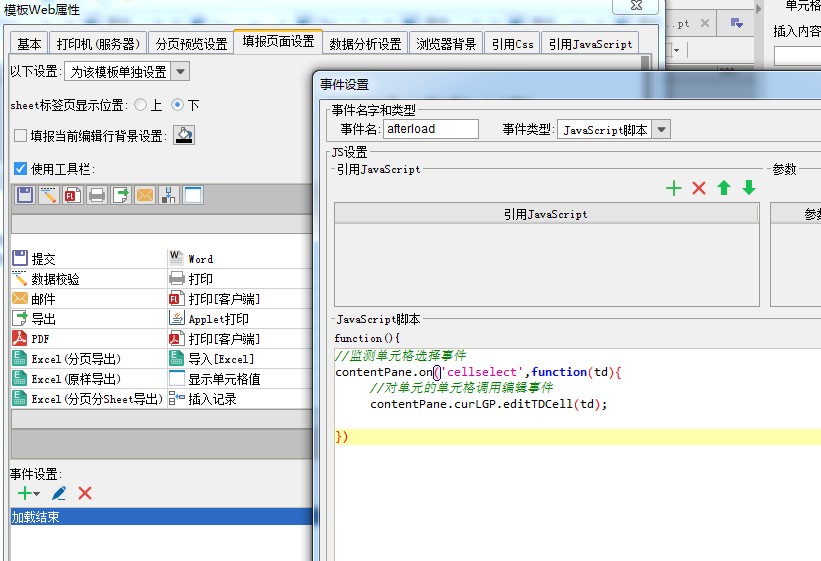This screenshot has width=821, height=561.
Task: Select the Excel(分页导出) tool item
Action: point(88,359)
